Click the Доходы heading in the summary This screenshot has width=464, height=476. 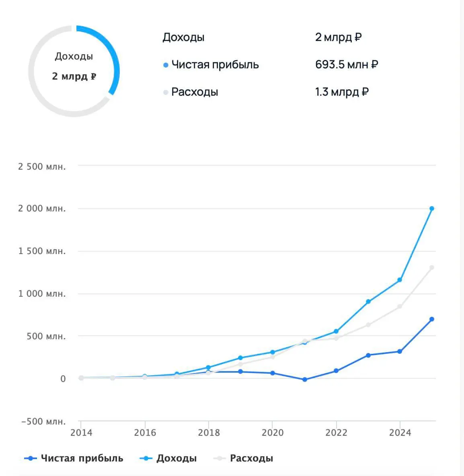183,37
